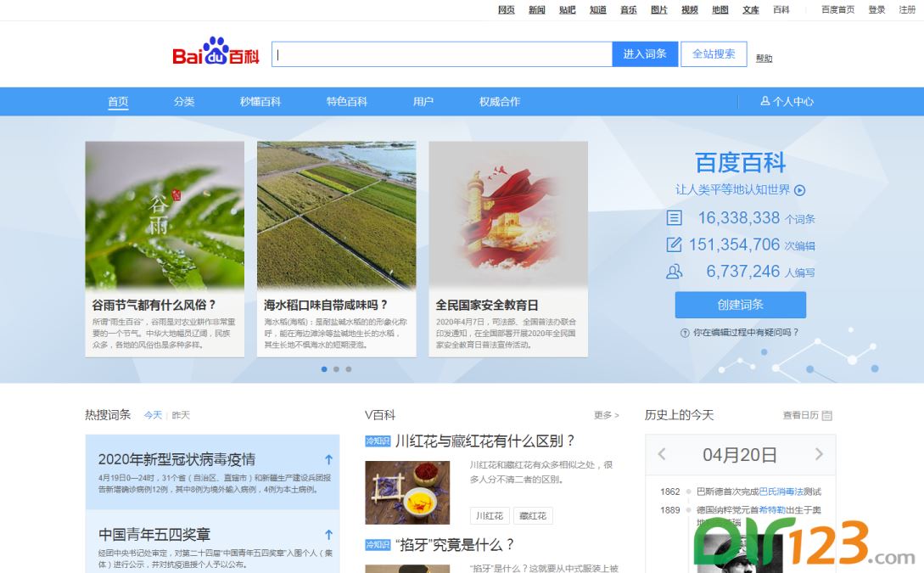
Task: Click the 知道 link in top bar
Action: (598, 9)
